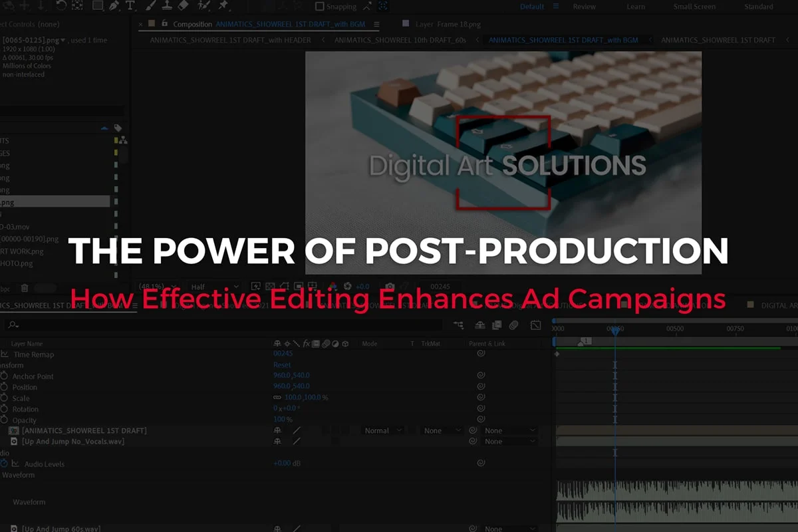
Task: Click the motion blur icon in timeline header
Action: [x=513, y=325]
